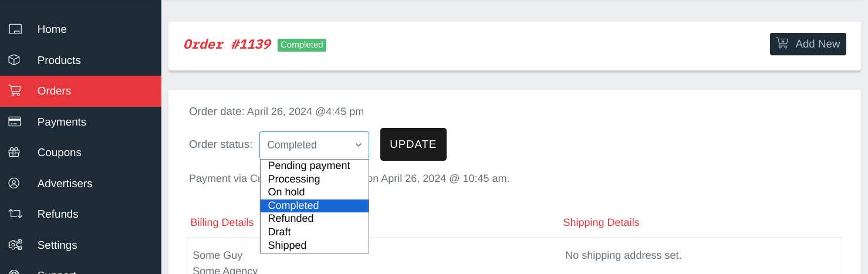Viewport: 868px width, 274px height.
Task: Collapse the Order status combo box chevron
Action: click(359, 145)
